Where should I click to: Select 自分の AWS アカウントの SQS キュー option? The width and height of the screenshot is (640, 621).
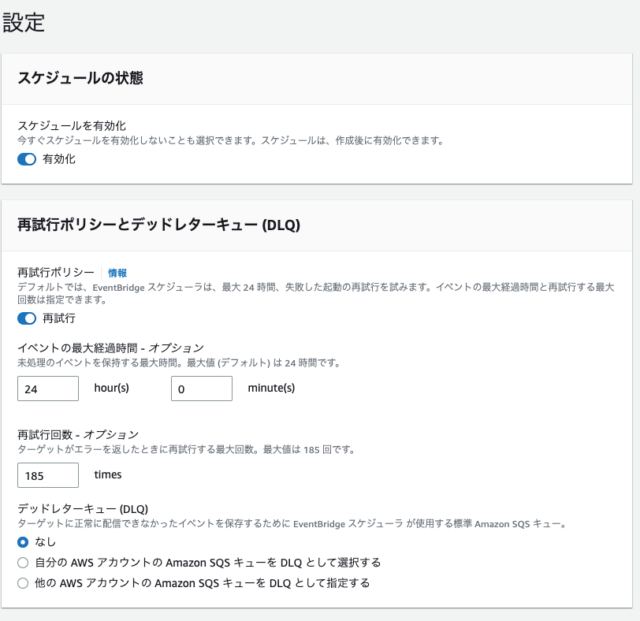(23, 563)
